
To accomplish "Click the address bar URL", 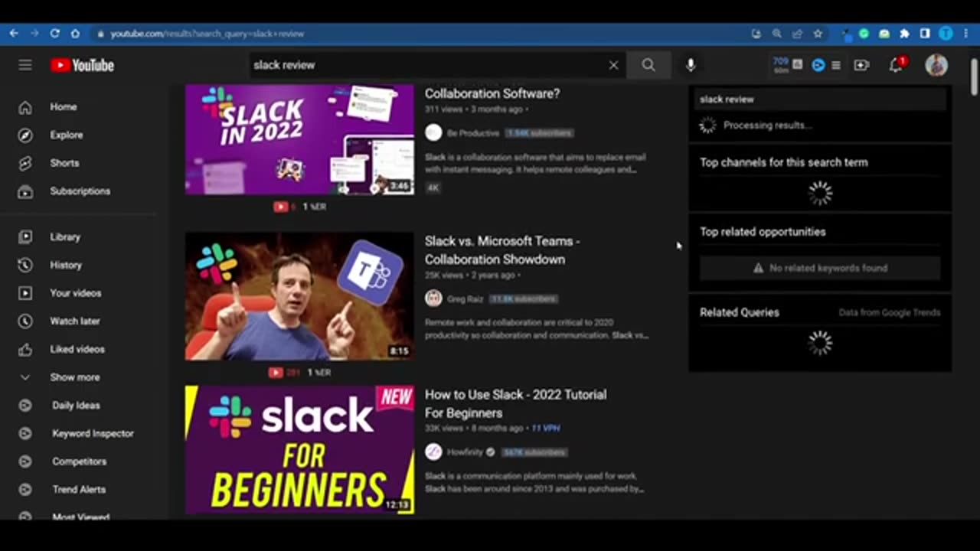I will (x=207, y=34).
